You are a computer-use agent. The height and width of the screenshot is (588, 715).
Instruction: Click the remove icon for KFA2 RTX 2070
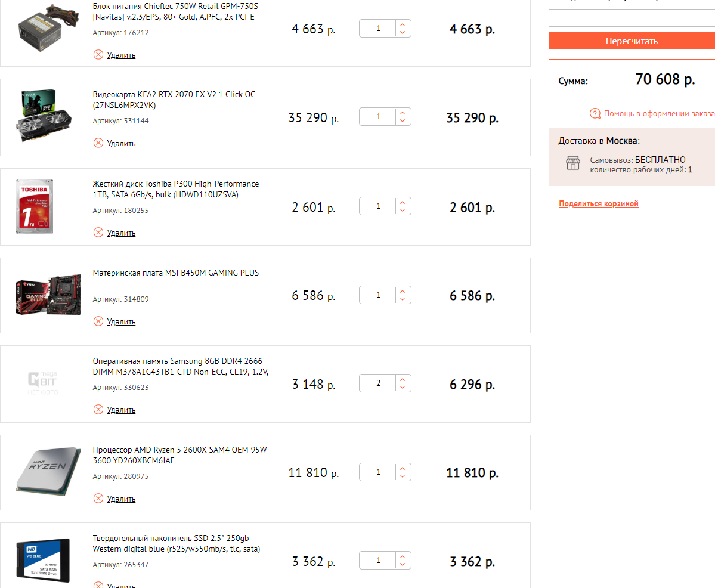(98, 143)
